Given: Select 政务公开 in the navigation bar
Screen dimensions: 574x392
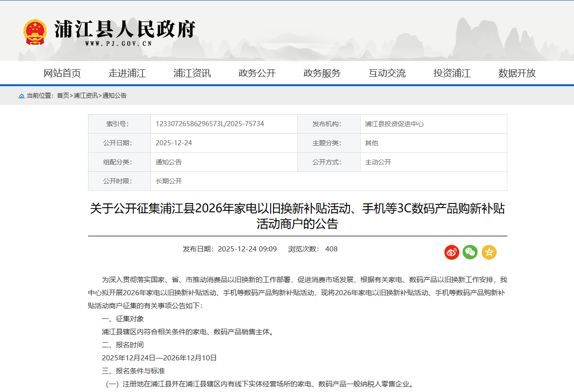Looking at the screenshot, I should coord(257,73).
